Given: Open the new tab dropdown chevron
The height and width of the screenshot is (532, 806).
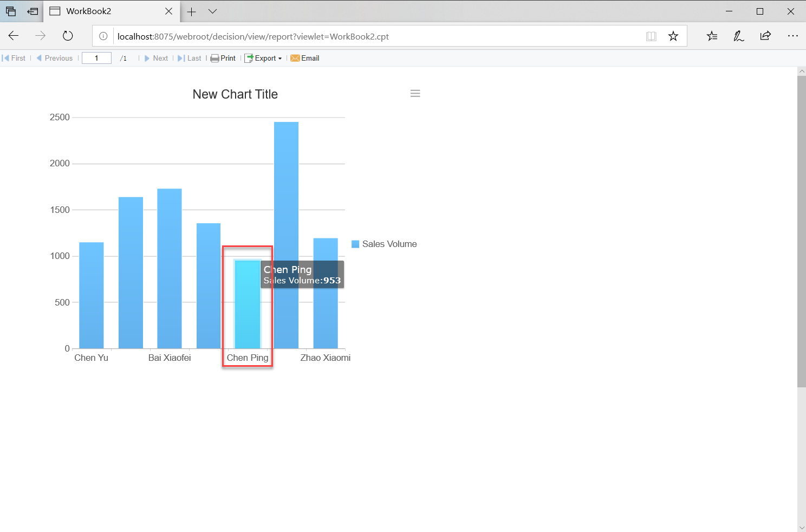Looking at the screenshot, I should tap(212, 11).
